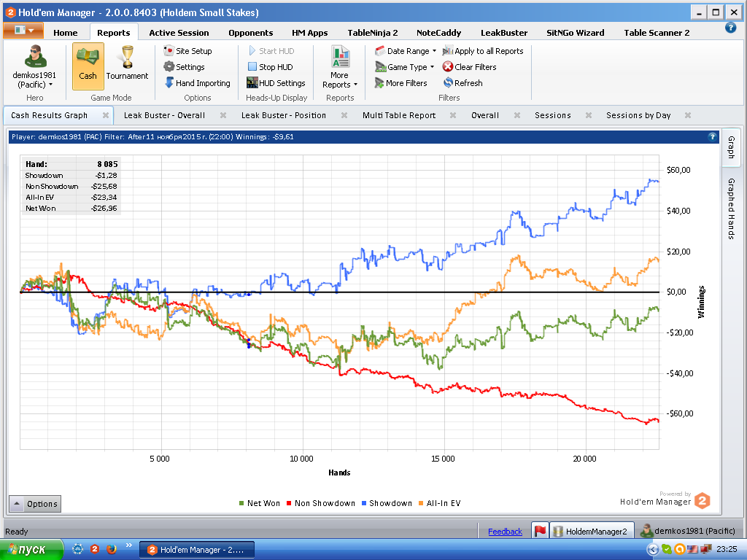Open the More Reports dropdown
The height and width of the screenshot is (560, 747).
[x=340, y=67]
